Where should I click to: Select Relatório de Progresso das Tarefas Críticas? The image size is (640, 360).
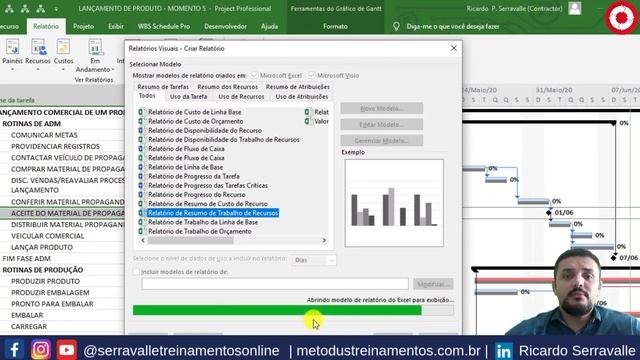(x=208, y=185)
